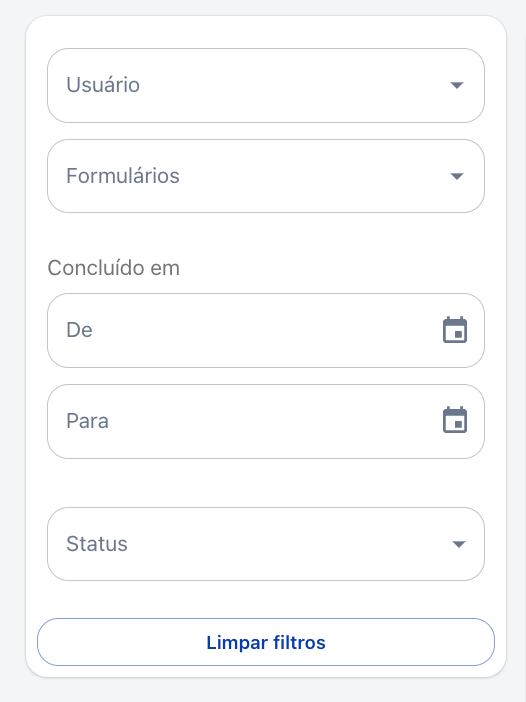
Task: Select the Limpar filtros text to reset filters
Action: coord(266,642)
